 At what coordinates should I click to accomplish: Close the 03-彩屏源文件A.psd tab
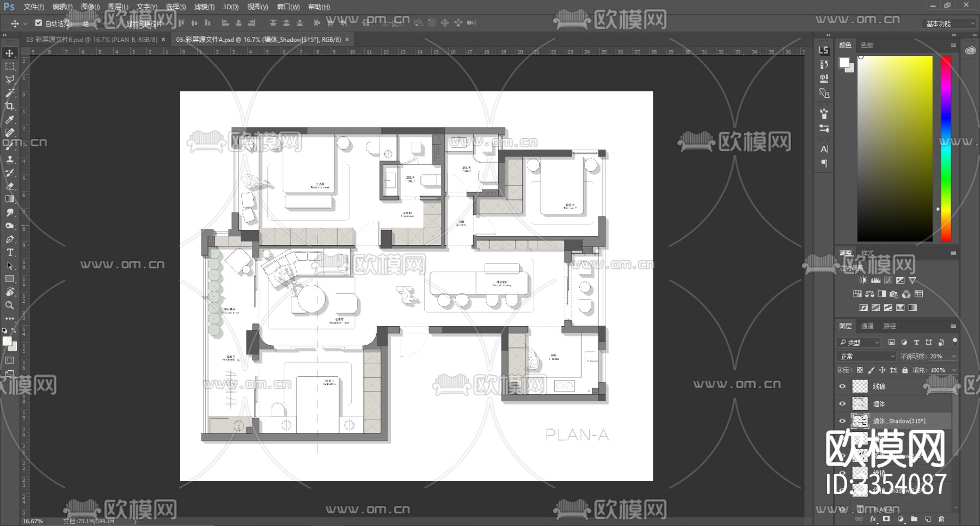347,39
